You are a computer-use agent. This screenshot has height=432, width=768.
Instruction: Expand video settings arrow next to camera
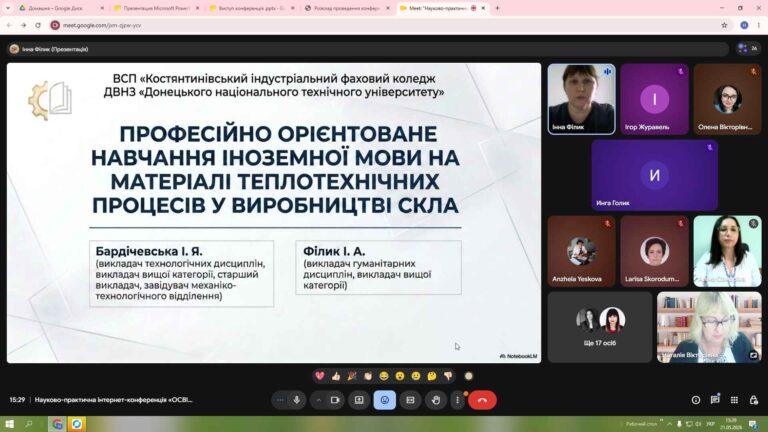[x=319, y=400]
